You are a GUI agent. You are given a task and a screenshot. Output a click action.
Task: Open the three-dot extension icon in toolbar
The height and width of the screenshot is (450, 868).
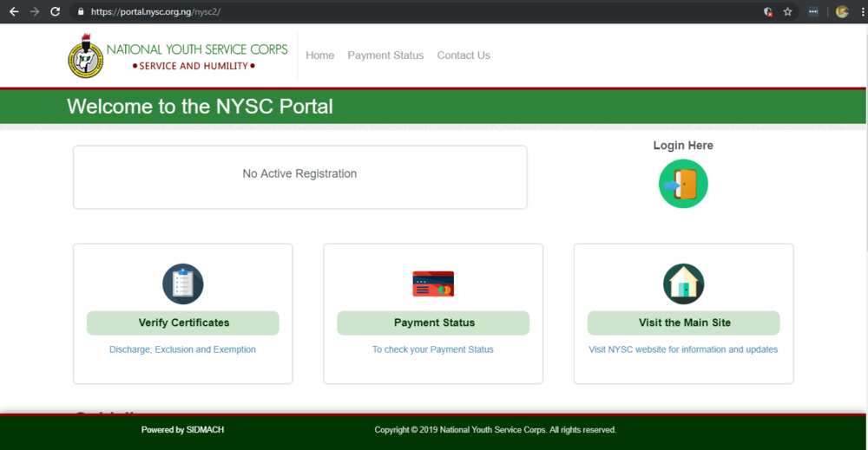click(813, 11)
